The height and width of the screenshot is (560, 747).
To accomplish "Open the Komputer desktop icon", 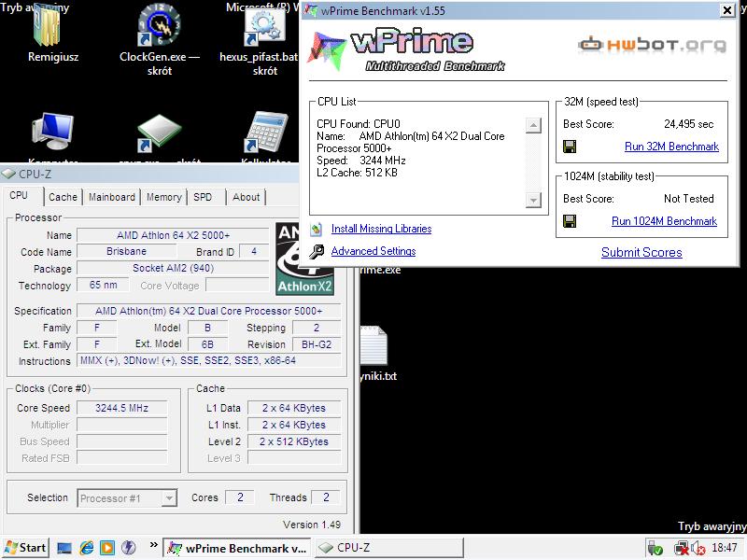I will 52,132.
